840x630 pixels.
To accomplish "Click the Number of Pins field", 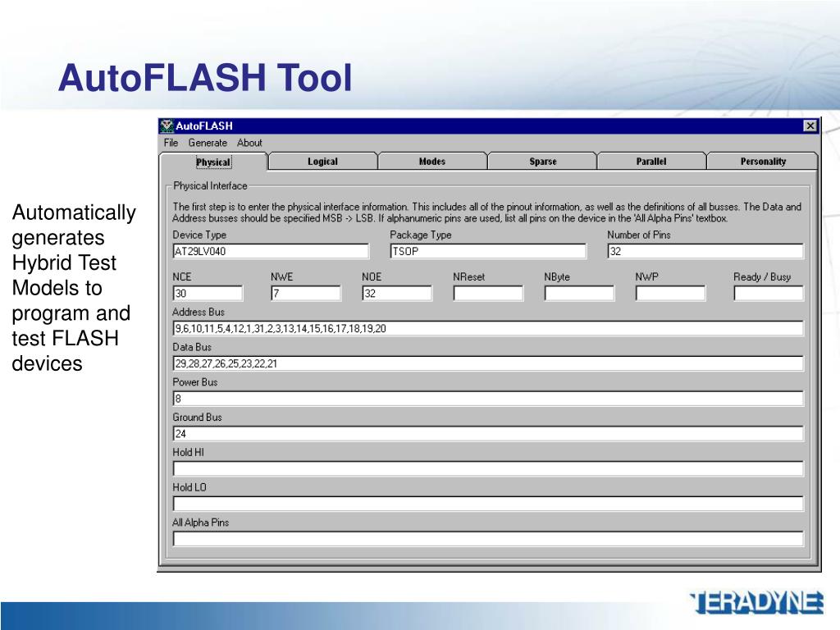I will (x=705, y=251).
